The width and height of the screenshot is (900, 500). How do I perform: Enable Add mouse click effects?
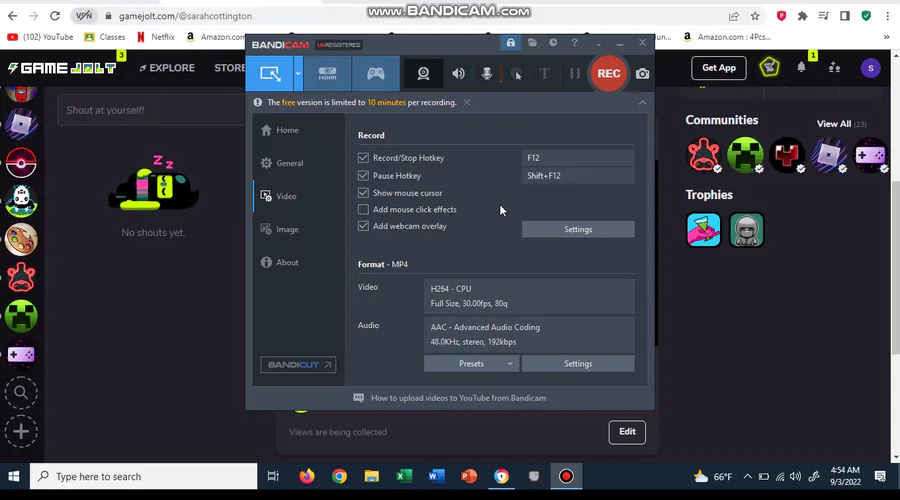363,210
